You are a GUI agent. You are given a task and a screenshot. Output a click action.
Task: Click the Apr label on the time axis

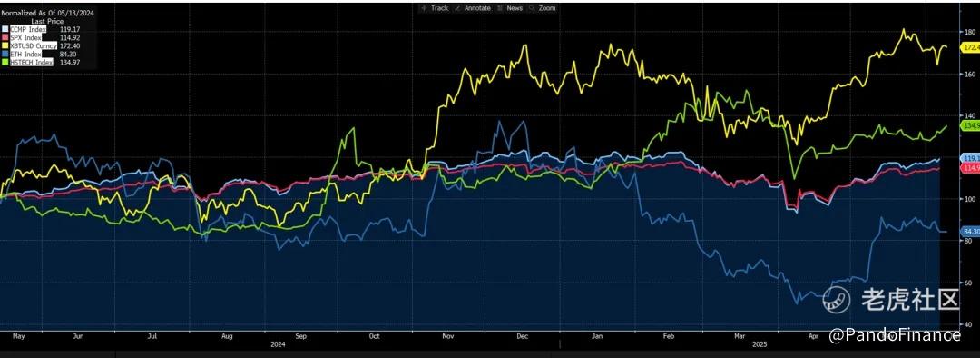point(814,336)
